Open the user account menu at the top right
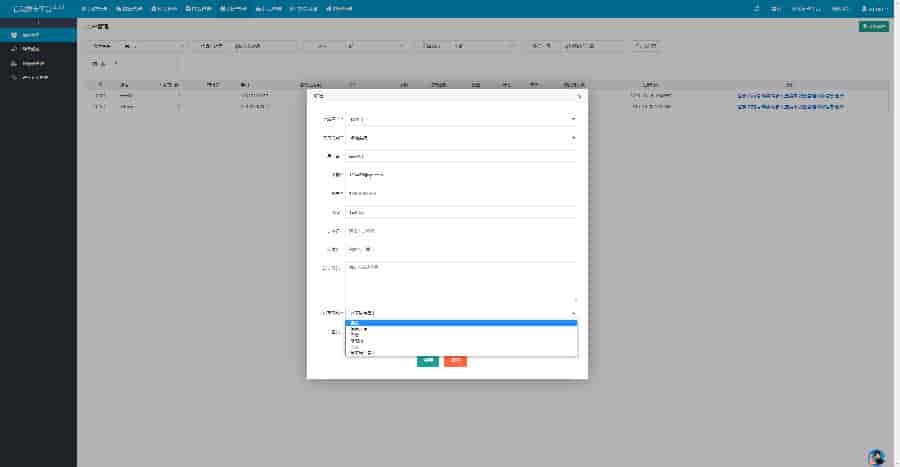 874,8
